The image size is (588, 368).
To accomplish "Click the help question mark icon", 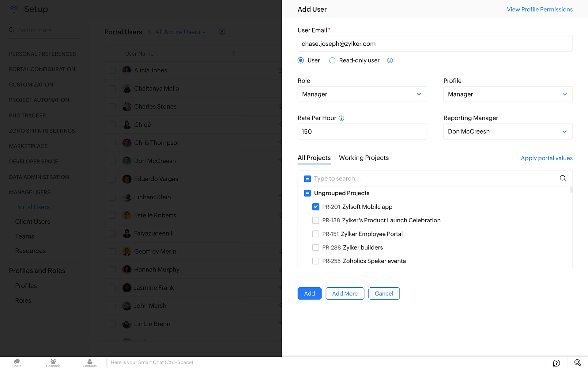I will 556,363.
